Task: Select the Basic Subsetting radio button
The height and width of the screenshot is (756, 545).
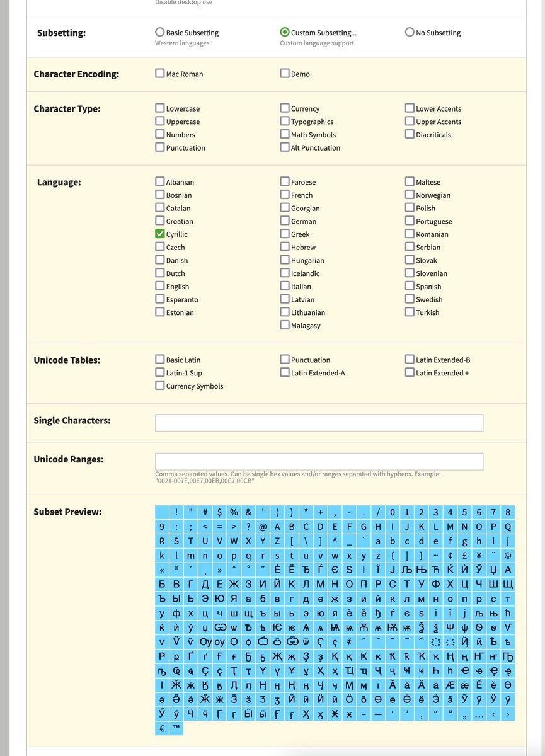Action: pos(160,32)
